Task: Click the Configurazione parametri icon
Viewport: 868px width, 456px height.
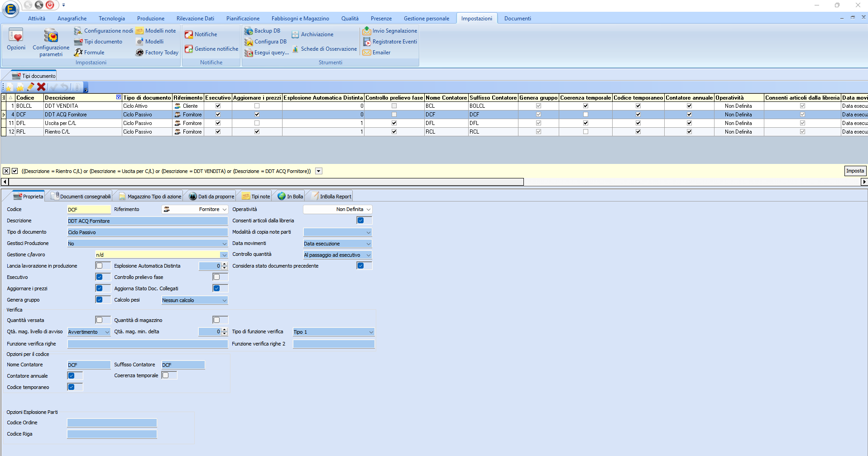Action: tap(51, 35)
